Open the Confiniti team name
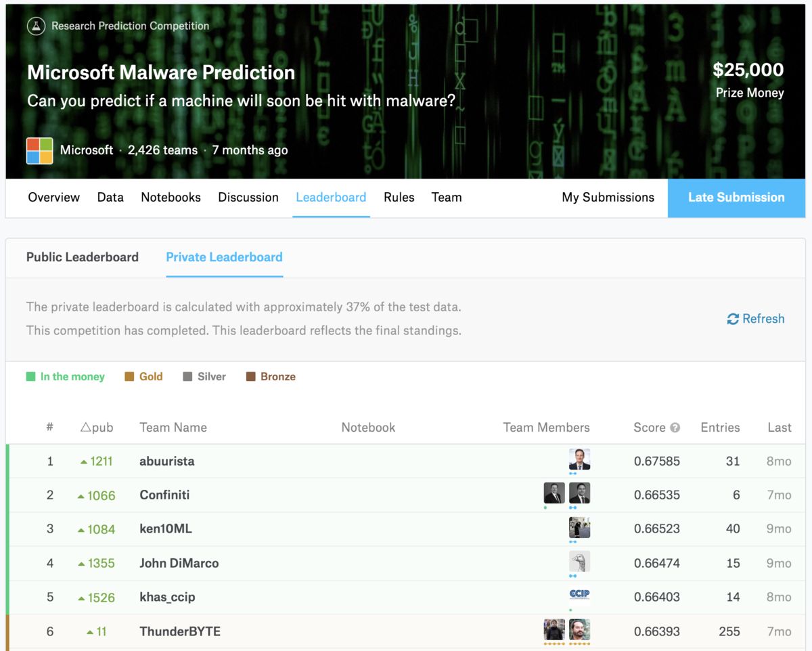The image size is (812, 651). [x=164, y=495]
